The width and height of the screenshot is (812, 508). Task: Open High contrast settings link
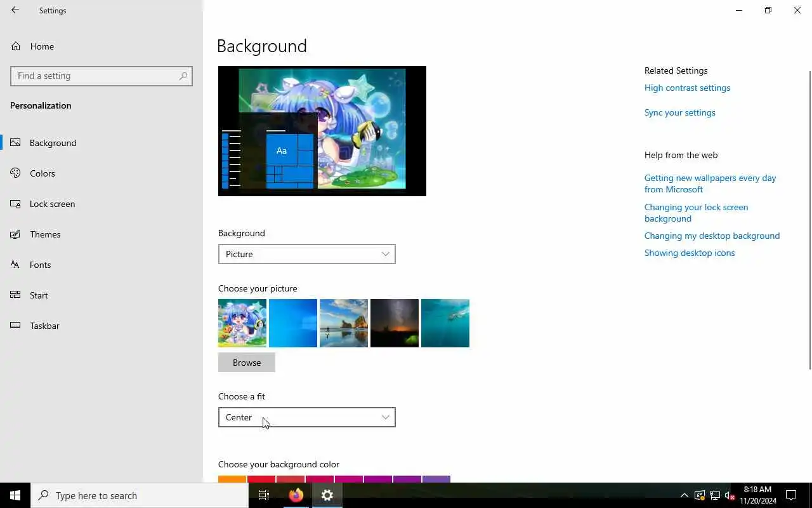[687, 88]
